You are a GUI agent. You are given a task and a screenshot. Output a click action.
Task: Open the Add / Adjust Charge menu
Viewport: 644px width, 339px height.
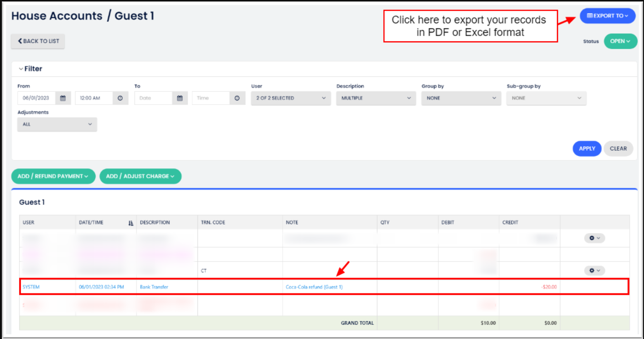click(140, 176)
